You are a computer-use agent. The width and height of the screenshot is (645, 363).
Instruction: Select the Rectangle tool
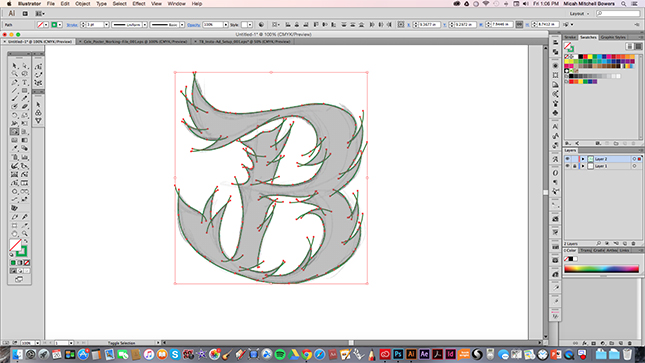click(25, 91)
